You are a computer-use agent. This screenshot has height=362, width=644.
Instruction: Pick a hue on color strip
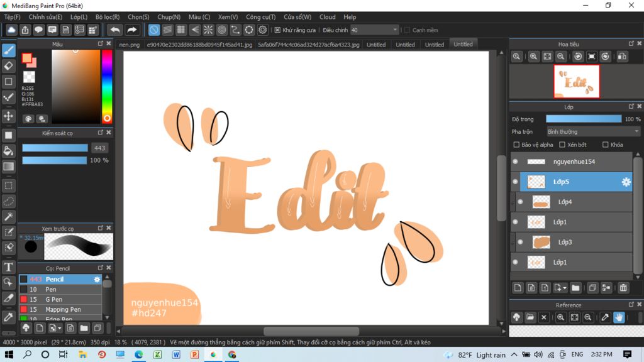click(107, 87)
